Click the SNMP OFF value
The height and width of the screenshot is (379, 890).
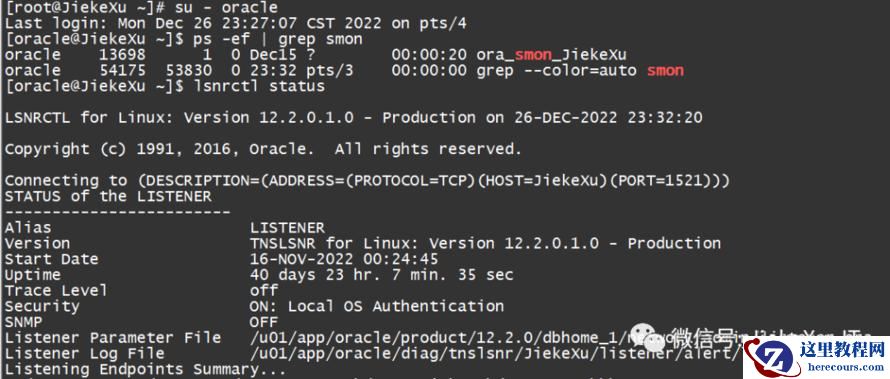pos(264,322)
